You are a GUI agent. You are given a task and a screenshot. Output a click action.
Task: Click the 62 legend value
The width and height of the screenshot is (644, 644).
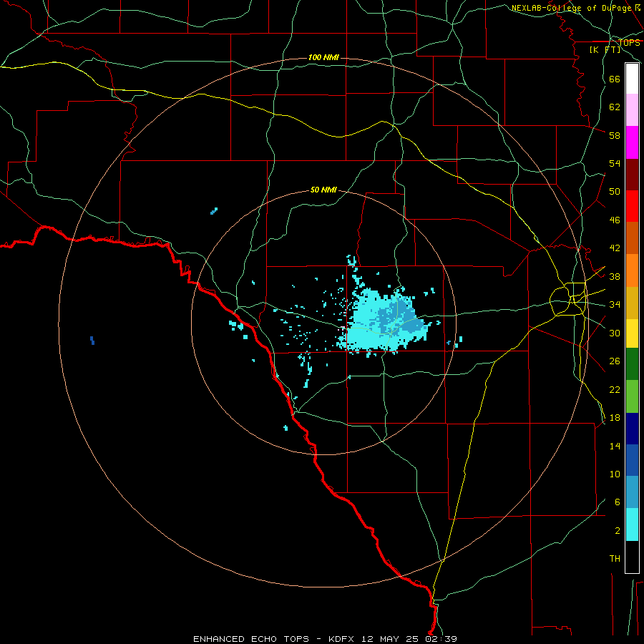pos(615,107)
